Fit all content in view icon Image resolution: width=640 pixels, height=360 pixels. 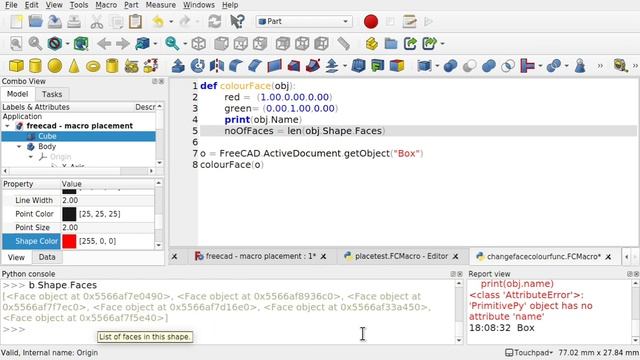[16, 44]
